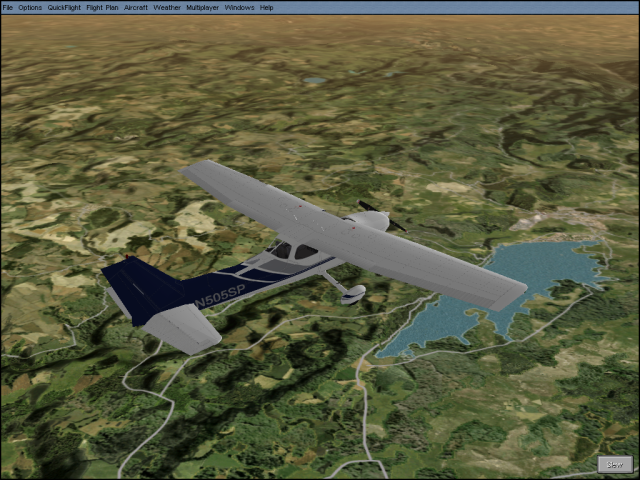
Task: Click the N505SP registration on the fuselage
Action: coord(219,294)
